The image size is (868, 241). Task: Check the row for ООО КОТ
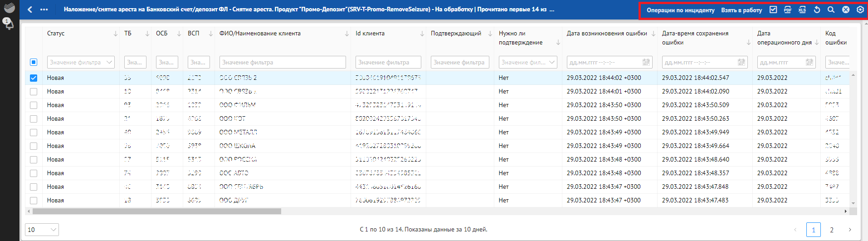coord(34,119)
